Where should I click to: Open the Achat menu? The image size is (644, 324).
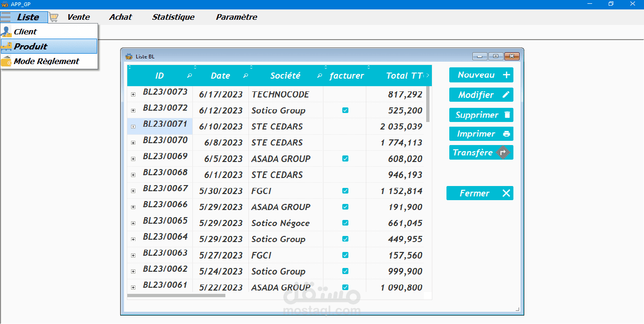(121, 17)
